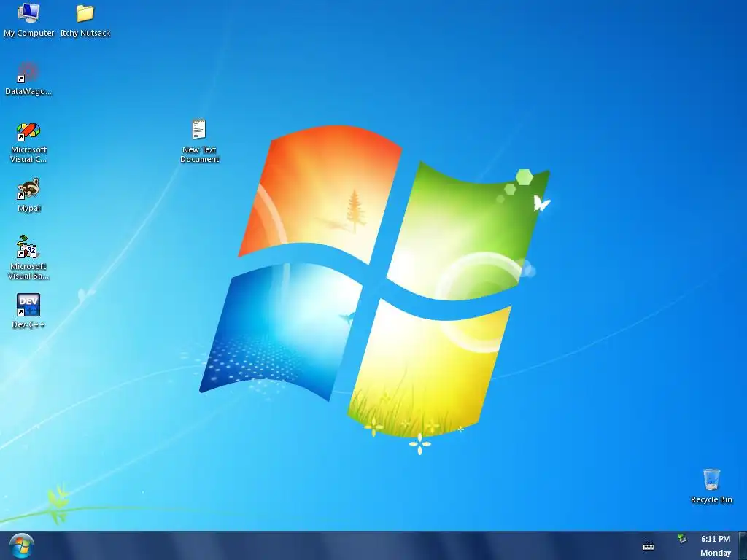Open the Start menu orb
This screenshot has height=560, width=747.
click(x=21, y=545)
